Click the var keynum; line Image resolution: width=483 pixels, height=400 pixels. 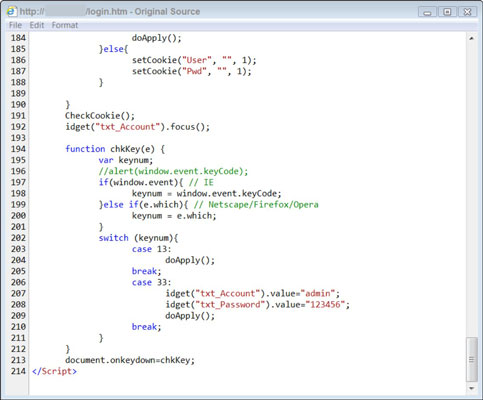point(126,160)
